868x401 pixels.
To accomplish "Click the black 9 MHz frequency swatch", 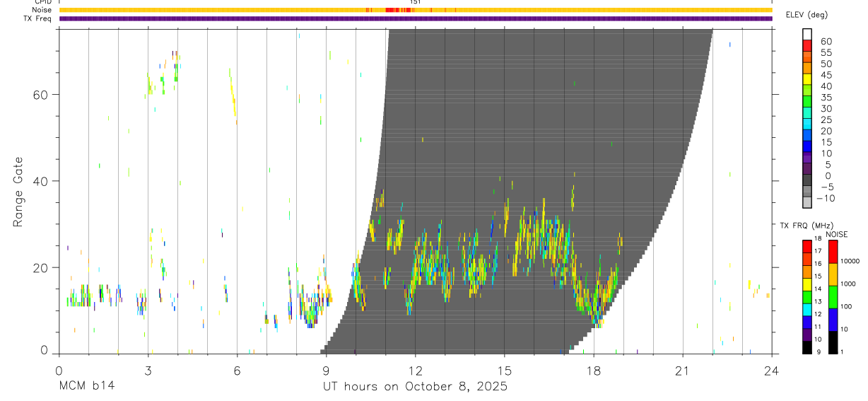I will pyautogui.click(x=807, y=346).
